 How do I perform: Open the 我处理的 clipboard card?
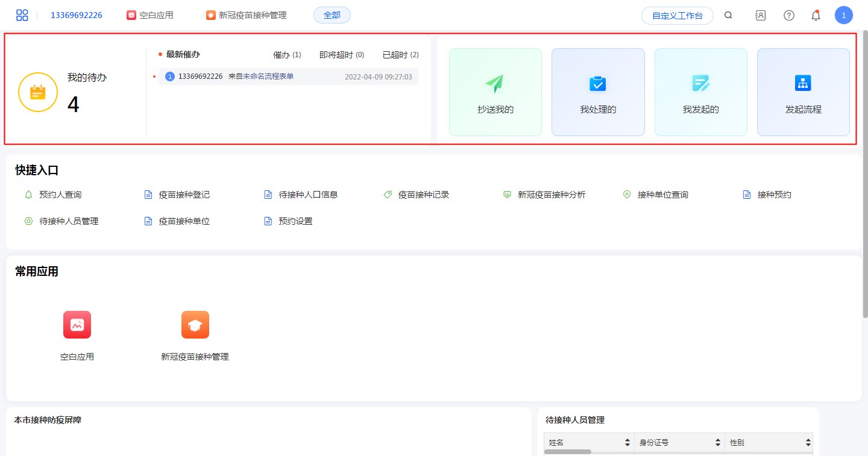coord(597,92)
